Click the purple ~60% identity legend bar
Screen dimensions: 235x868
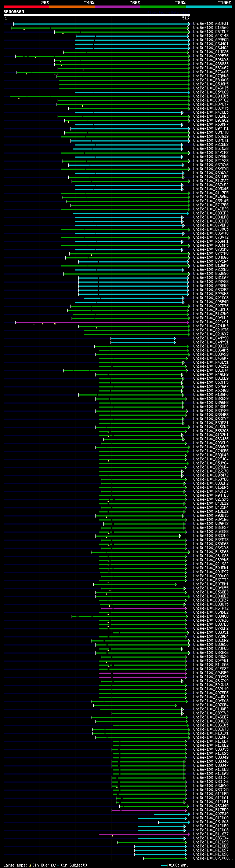117,7
